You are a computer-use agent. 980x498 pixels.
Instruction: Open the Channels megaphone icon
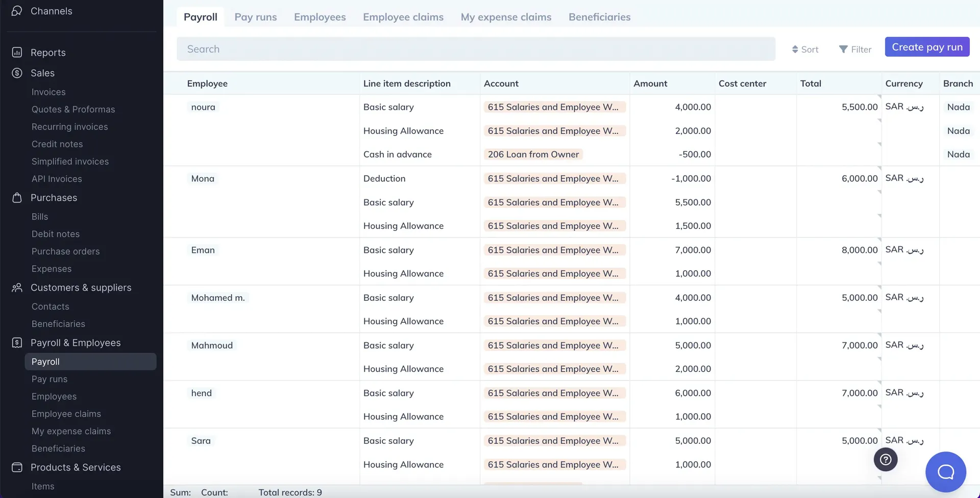click(17, 11)
